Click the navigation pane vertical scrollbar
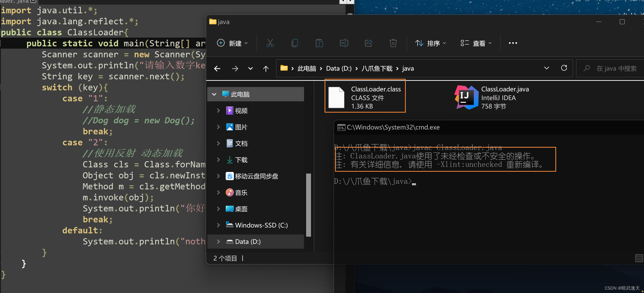 (x=308, y=205)
